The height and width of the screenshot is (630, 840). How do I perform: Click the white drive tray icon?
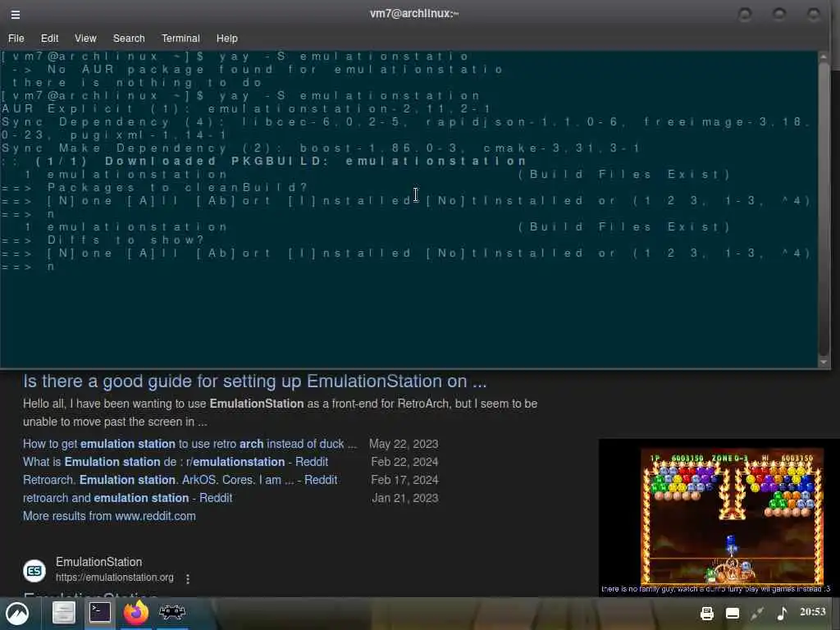(733, 614)
